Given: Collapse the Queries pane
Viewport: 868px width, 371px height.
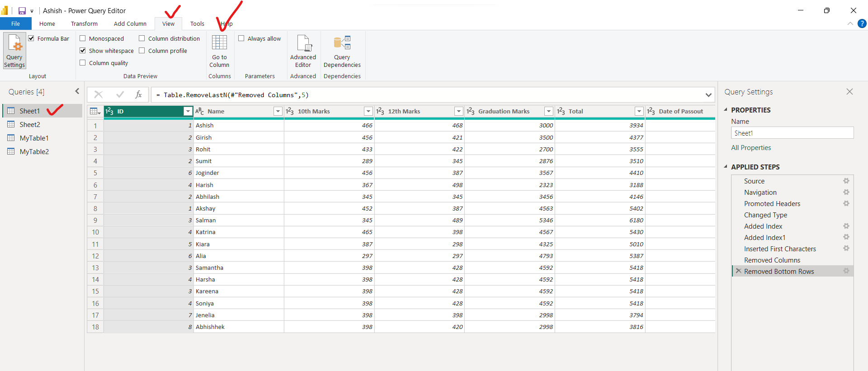Looking at the screenshot, I should tap(77, 91).
